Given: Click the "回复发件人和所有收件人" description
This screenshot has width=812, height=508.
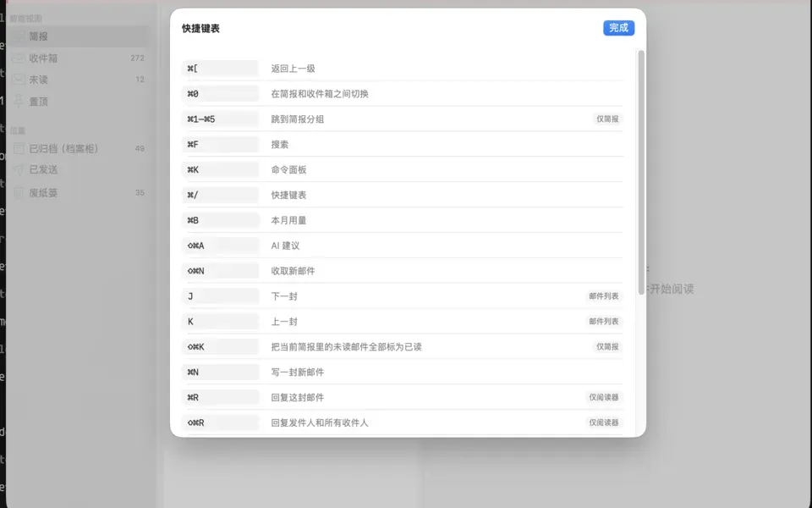Looking at the screenshot, I should coord(320,423).
